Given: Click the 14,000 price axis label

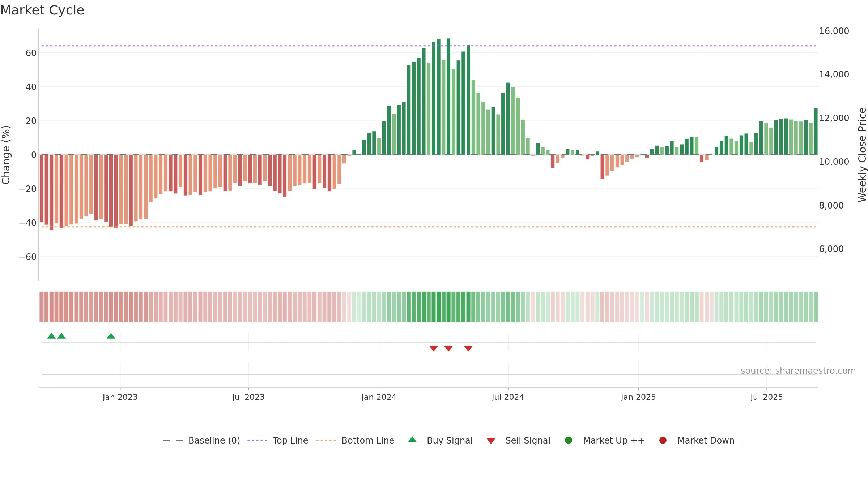Looking at the screenshot, I should 834,74.
